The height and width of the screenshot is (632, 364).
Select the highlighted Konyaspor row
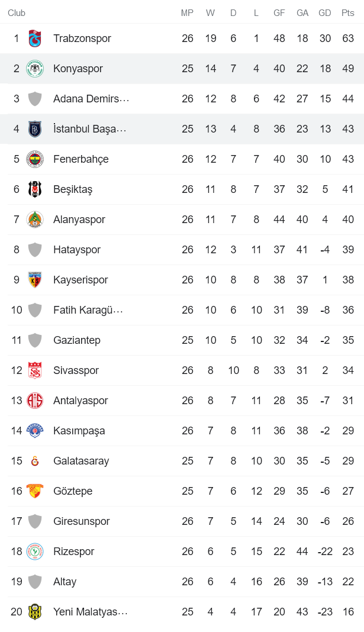(178, 69)
